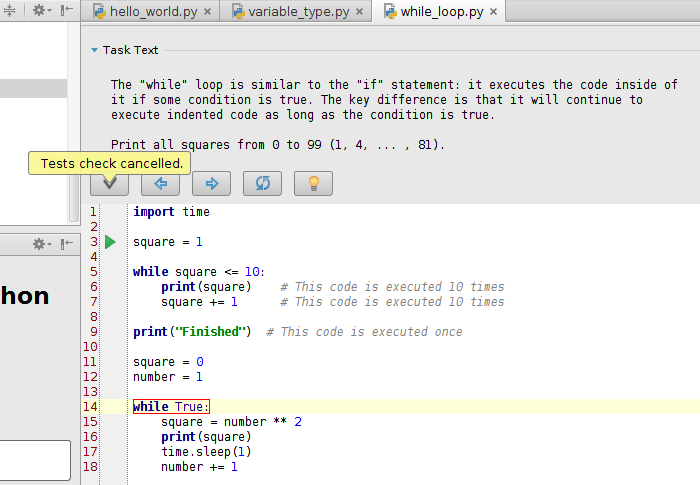The height and width of the screenshot is (485, 700).
Task: Click the refresh task button
Action: coord(262,184)
